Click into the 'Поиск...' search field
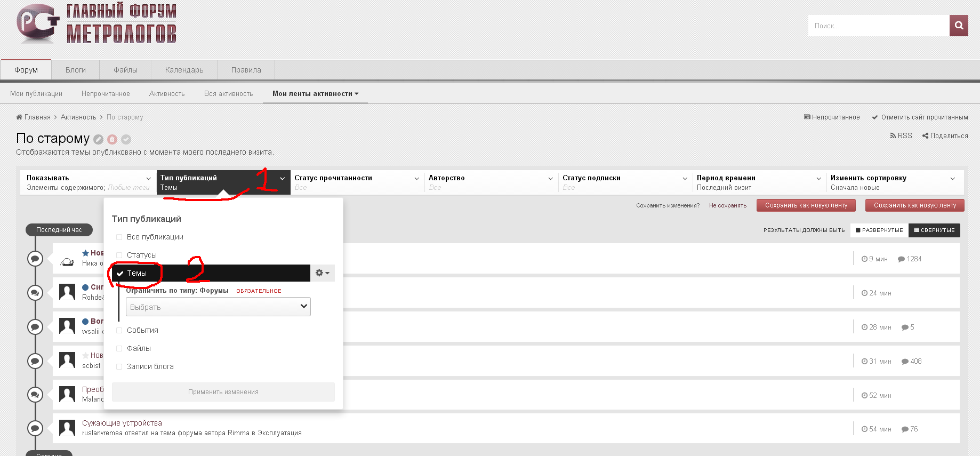The width and height of the screenshot is (980, 456). (878, 26)
